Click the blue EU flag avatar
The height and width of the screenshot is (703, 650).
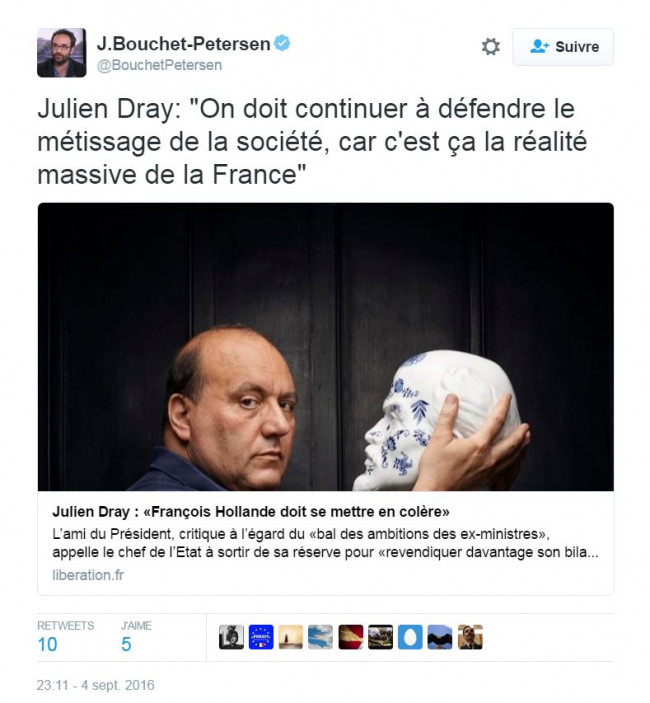coord(261,637)
